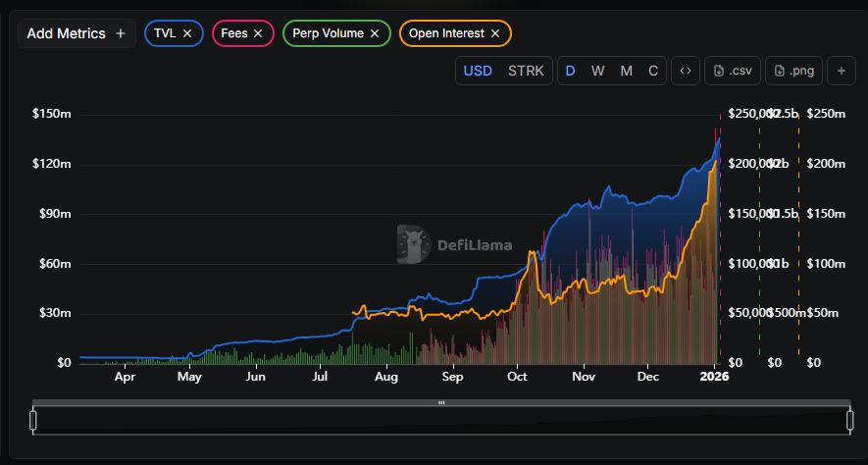Click the Apr x-axis label
Viewport: 868px width, 465px height.
click(x=125, y=377)
